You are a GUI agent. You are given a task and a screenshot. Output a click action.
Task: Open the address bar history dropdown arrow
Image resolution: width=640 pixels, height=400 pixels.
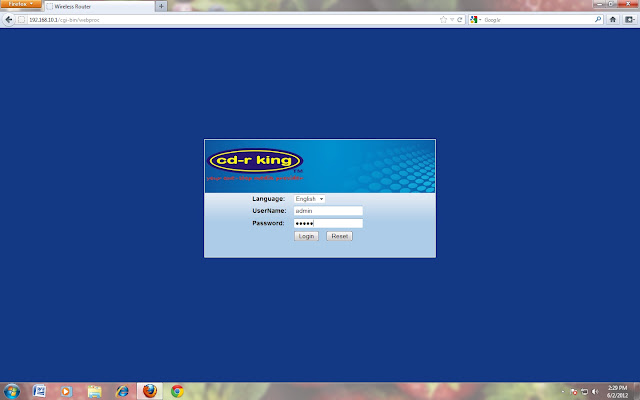coord(452,20)
